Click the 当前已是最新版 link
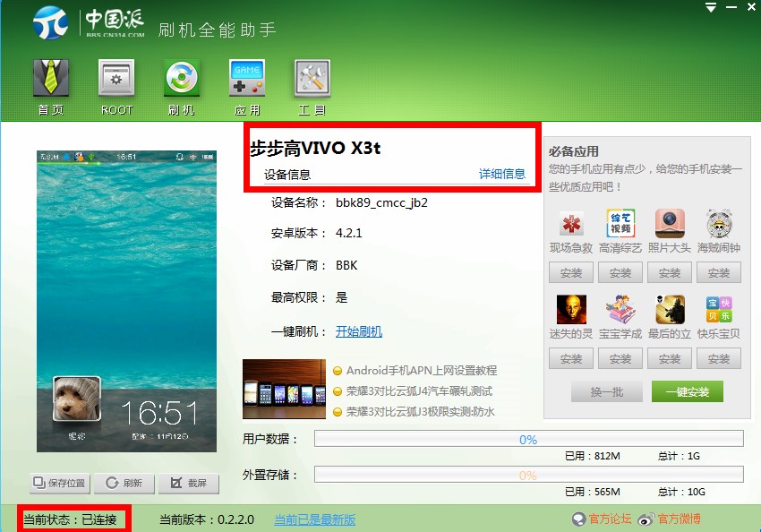The image size is (761, 532). [x=314, y=519]
